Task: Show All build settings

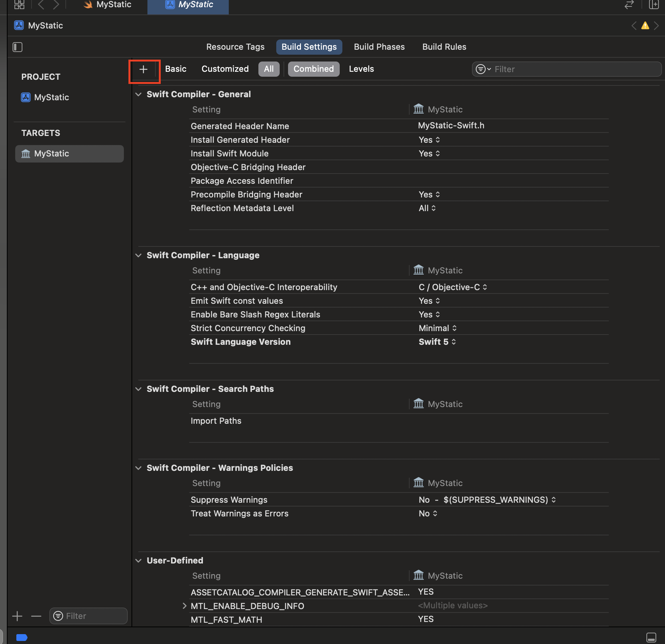Action: [x=269, y=69]
